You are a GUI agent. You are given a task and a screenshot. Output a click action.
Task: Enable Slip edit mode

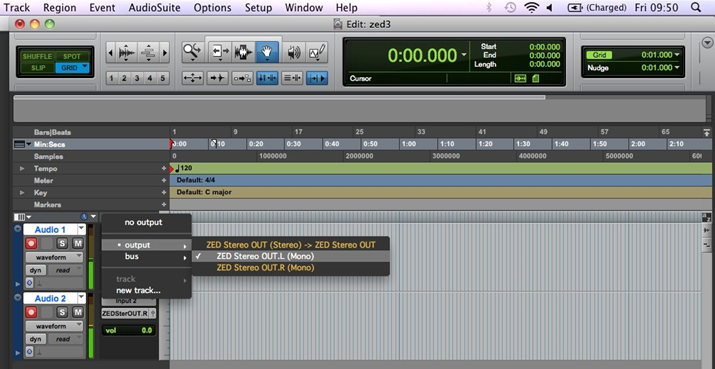(37, 68)
